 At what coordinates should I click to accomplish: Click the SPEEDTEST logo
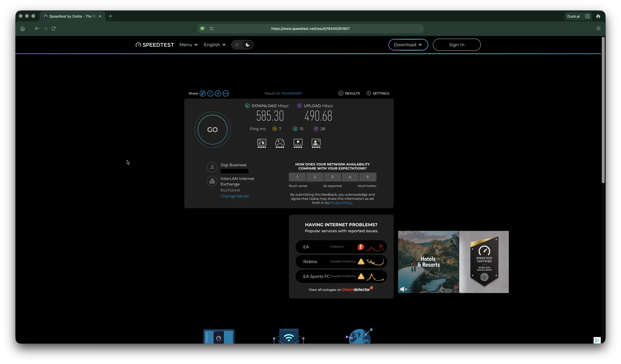coord(155,45)
